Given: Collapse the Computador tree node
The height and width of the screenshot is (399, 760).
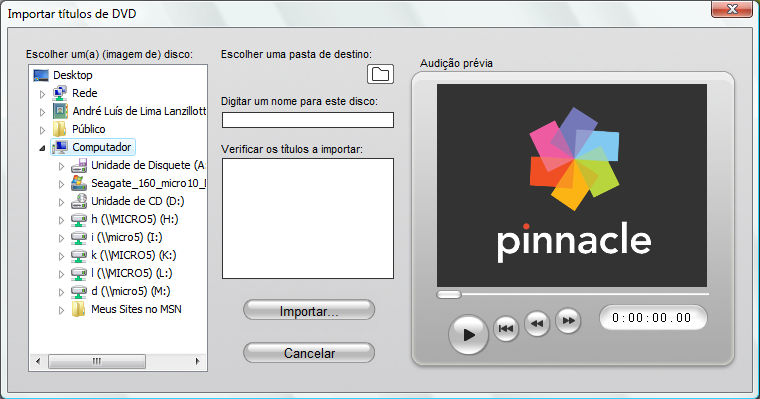Looking at the screenshot, I should [x=42, y=148].
